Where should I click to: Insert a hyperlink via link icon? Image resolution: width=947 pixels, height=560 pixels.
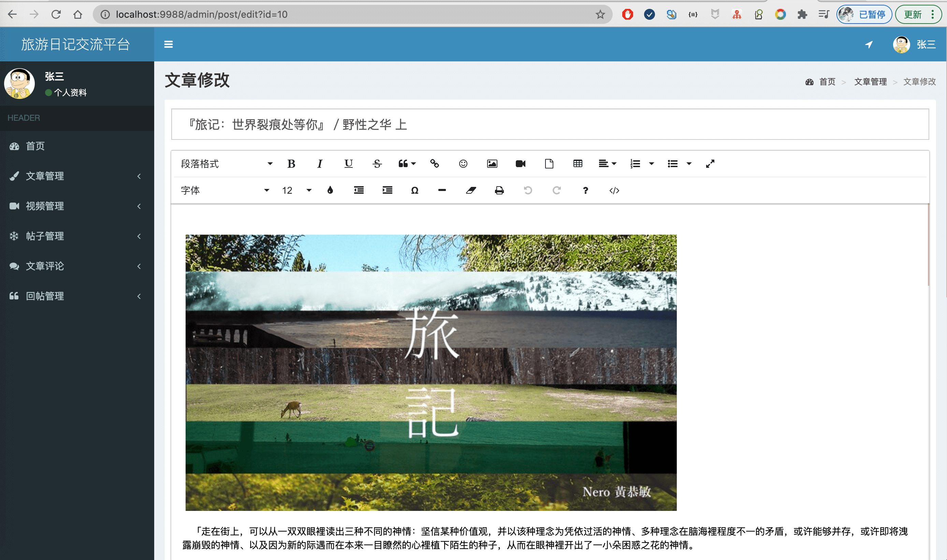coord(434,164)
